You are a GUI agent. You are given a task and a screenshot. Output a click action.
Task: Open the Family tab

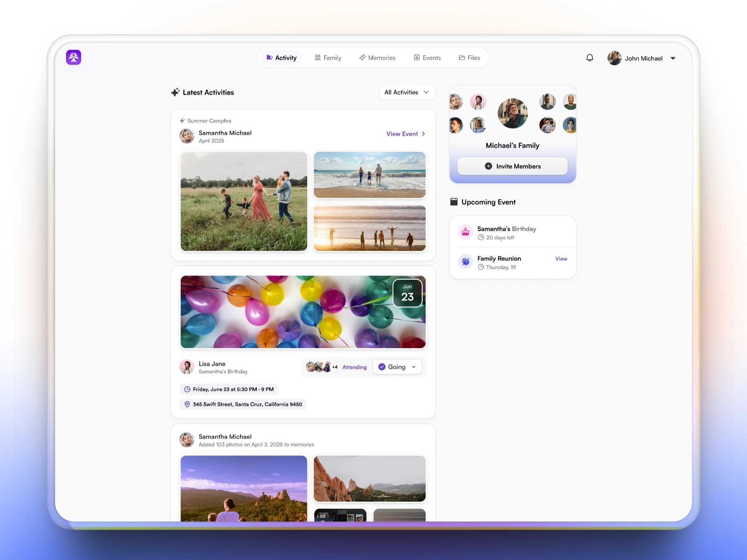tap(328, 58)
